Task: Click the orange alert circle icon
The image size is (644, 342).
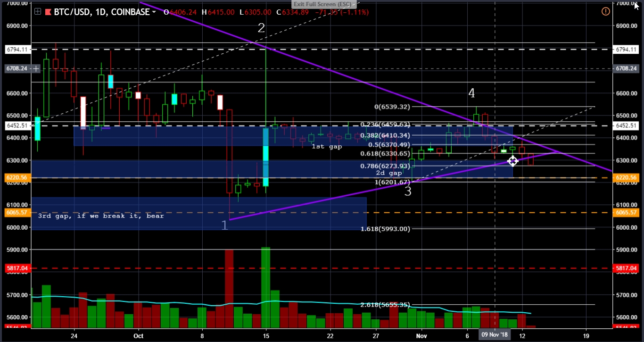Action: point(605,11)
